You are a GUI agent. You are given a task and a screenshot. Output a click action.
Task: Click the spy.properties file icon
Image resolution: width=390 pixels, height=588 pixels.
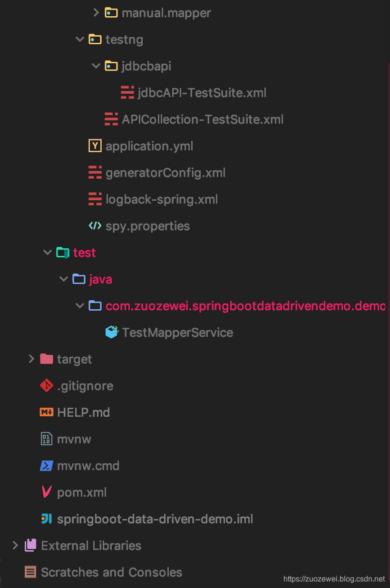tap(95, 226)
